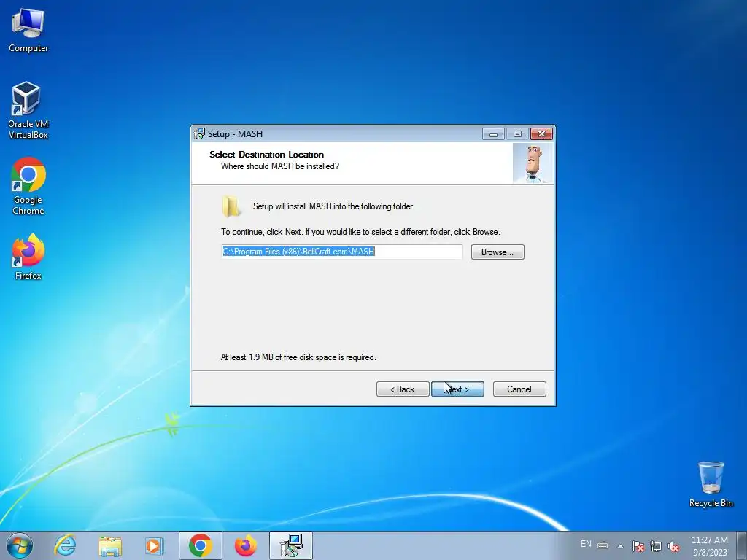This screenshot has width=747, height=560.
Task: Go back with the < Back button
Action: tap(403, 389)
